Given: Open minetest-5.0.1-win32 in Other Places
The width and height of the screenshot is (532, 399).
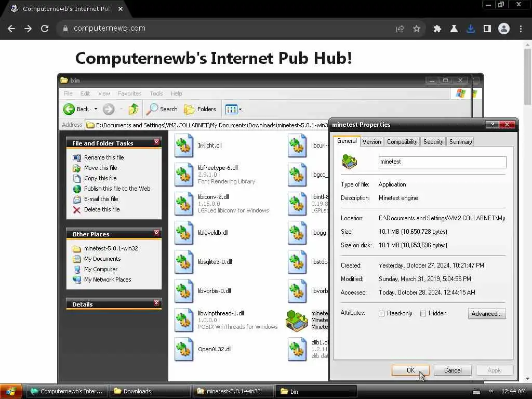Looking at the screenshot, I should (111, 248).
